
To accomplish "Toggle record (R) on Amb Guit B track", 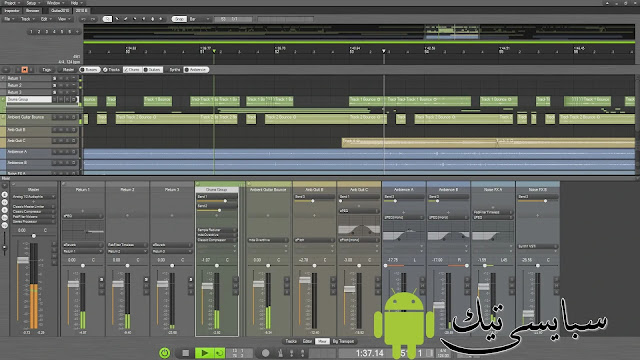I will coord(67,130).
